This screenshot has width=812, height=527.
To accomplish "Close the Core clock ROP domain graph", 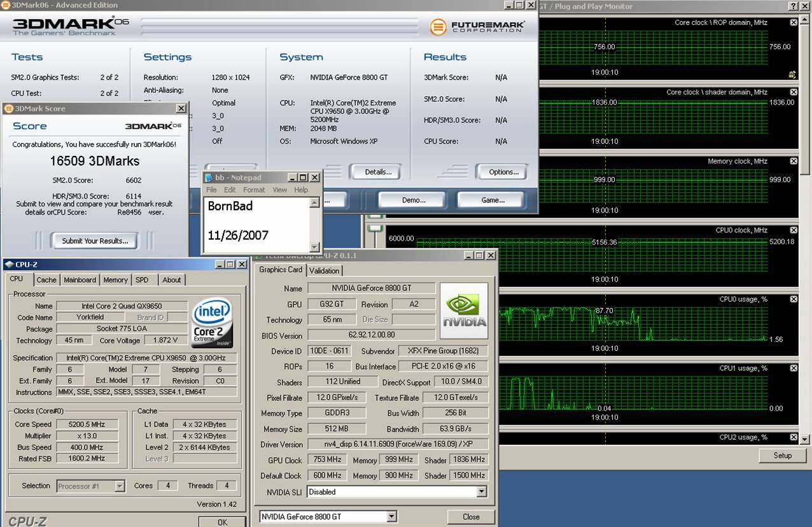I will point(794,22).
